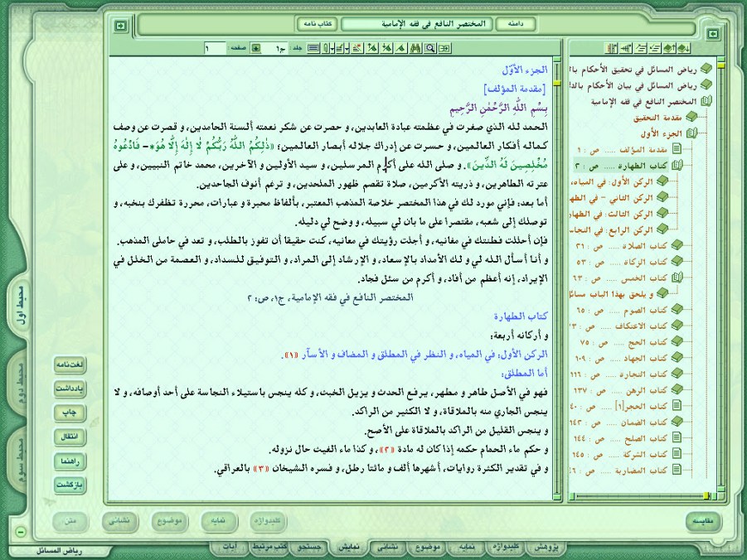
Task: Click the paragraph lines view icon
Action: click(313, 48)
